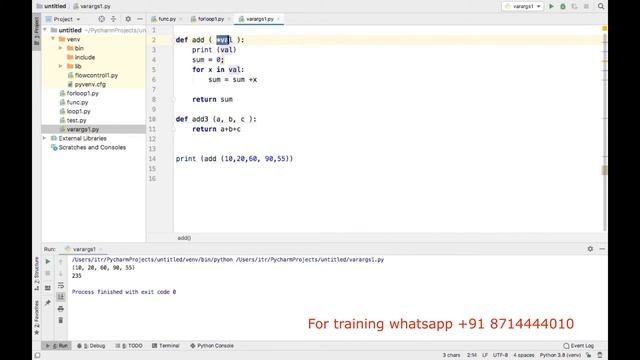Open Search Everywhere magnifier icon
The image size is (640, 360).
coord(601,7)
